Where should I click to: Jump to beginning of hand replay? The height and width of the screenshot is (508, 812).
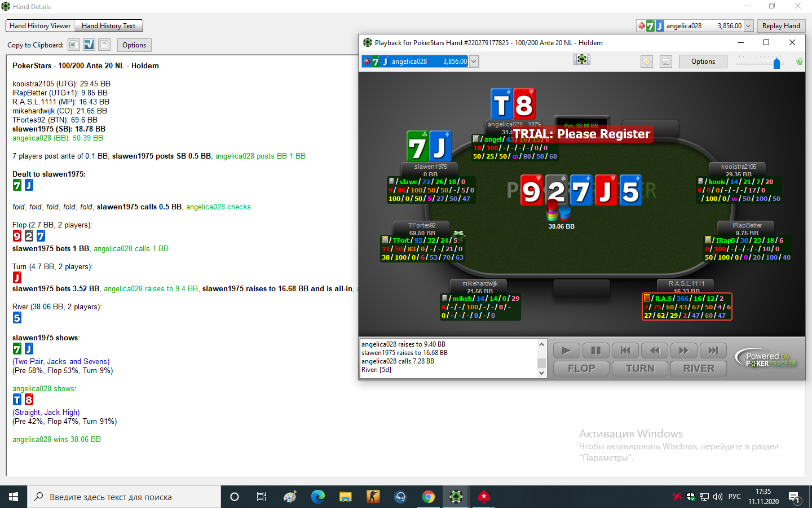click(625, 351)
